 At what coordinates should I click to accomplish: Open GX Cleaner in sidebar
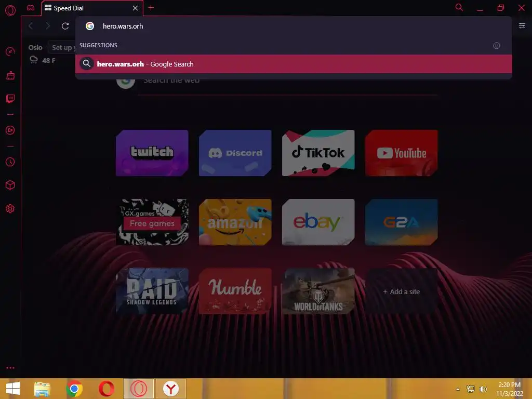[x=10, y=75]
